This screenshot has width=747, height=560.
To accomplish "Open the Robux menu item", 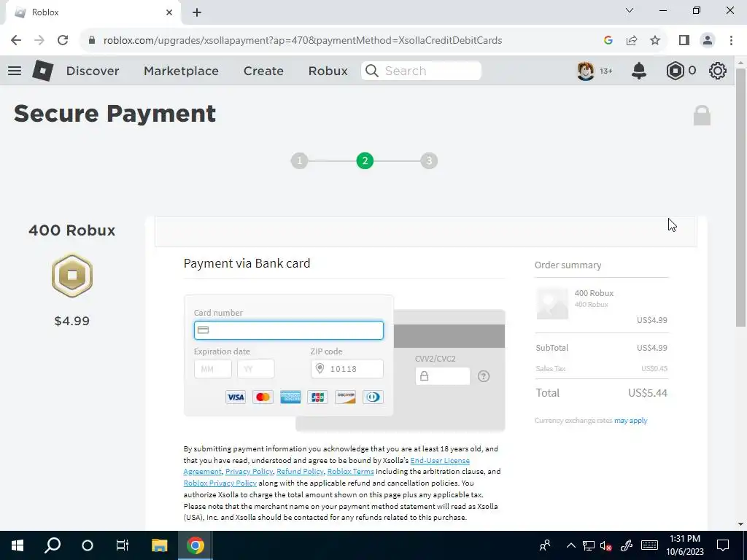I will 328,71.
